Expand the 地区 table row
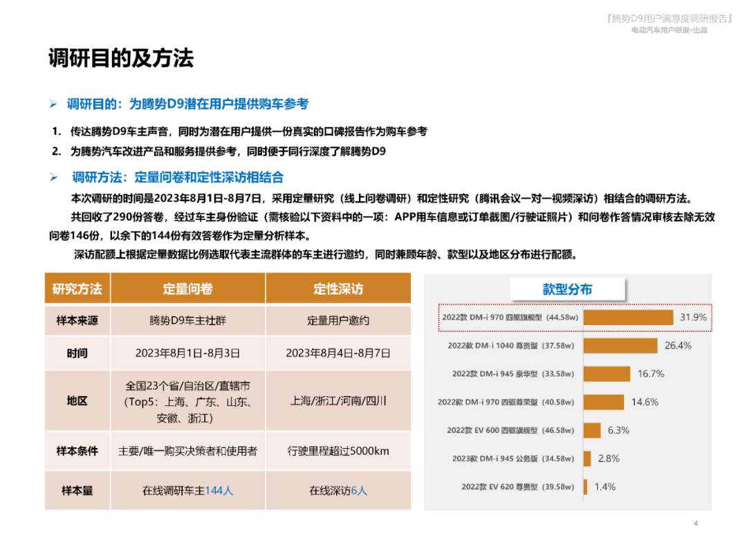This screenshot has width=747, height=560. [x=77, y=401]
